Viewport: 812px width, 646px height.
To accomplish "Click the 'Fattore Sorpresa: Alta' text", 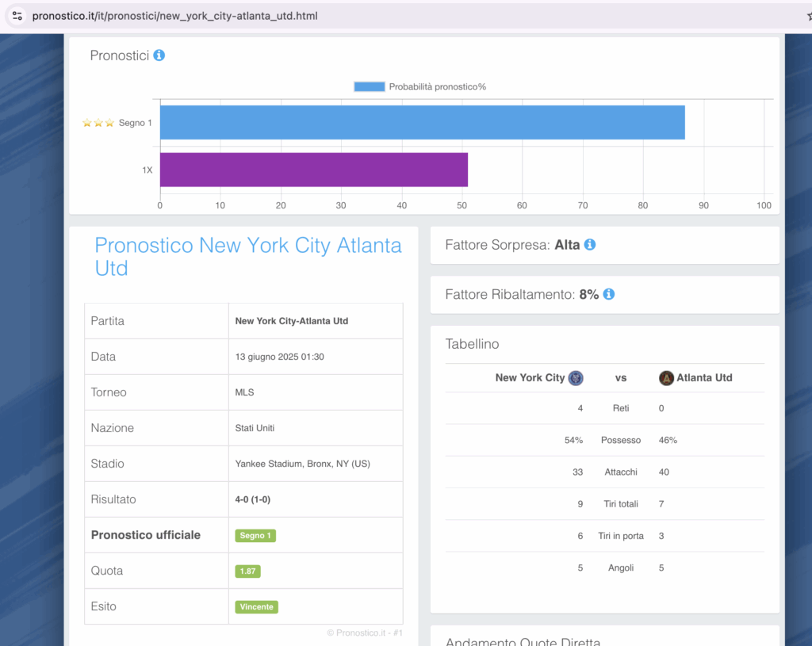I will click(x=513, y=245).
